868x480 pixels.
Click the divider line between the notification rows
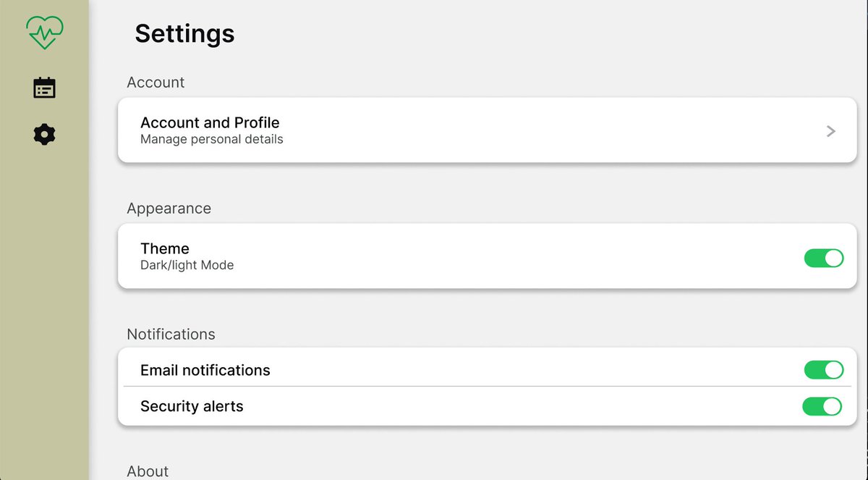(487, 387)
